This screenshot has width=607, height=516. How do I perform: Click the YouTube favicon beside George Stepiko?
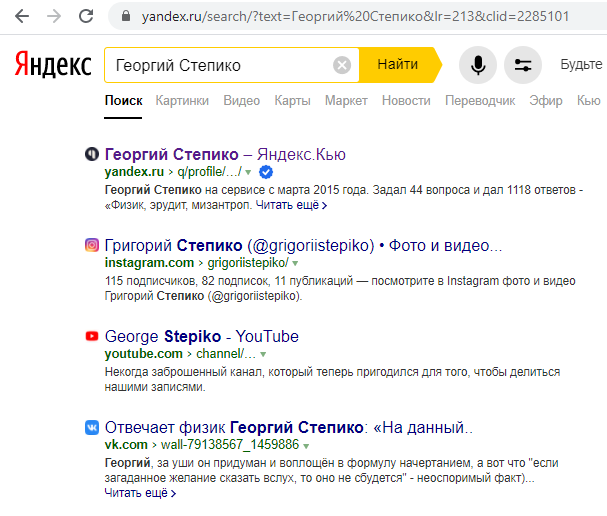92,336
